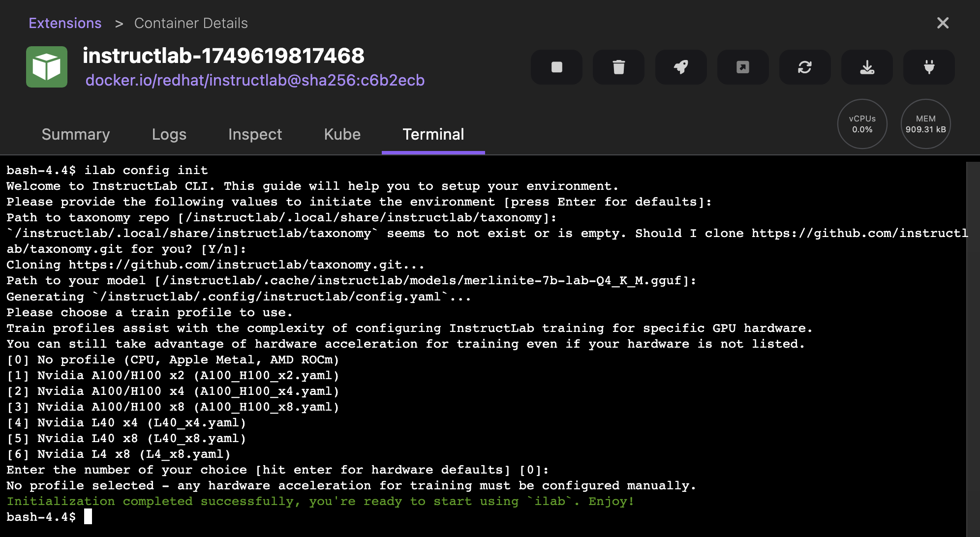Click the 'Cloning https://github.com' output line
980x537 pixels.
215,265
